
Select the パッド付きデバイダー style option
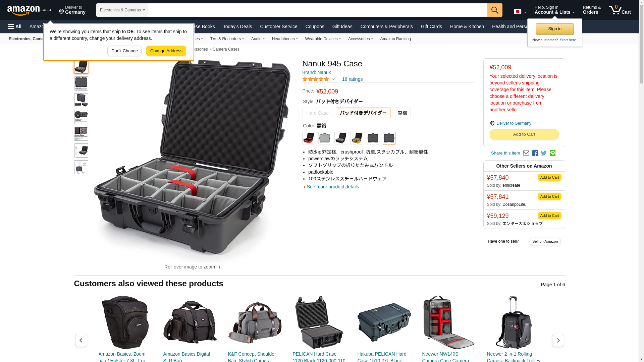363,113
